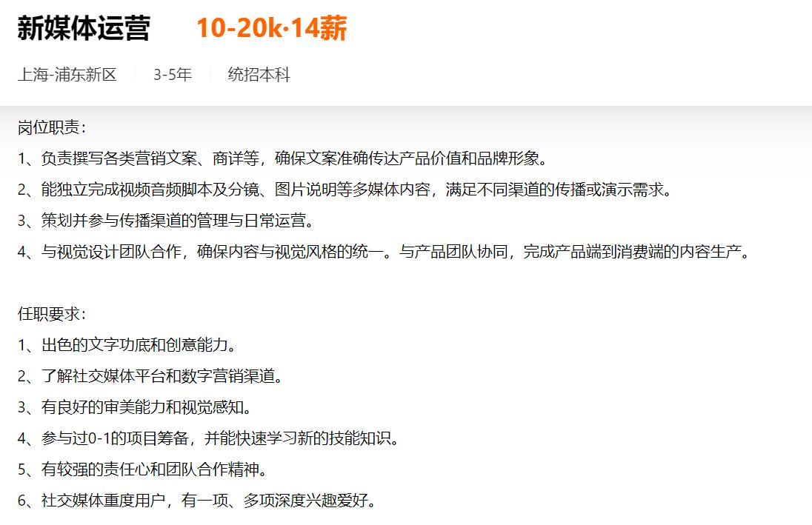Click the job title 新媒体运营
Image resolution: width=812 pixels, height=525 pixels.
[x=84, y=28]
